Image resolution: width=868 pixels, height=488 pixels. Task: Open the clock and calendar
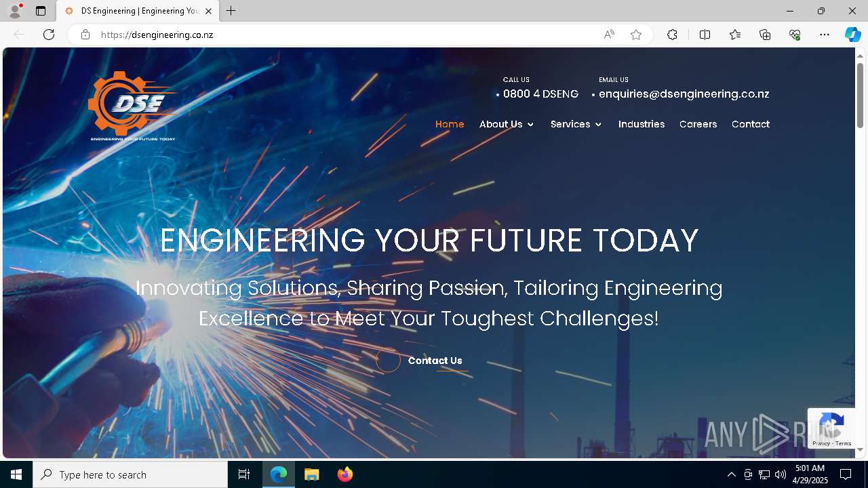pos(810,474)
